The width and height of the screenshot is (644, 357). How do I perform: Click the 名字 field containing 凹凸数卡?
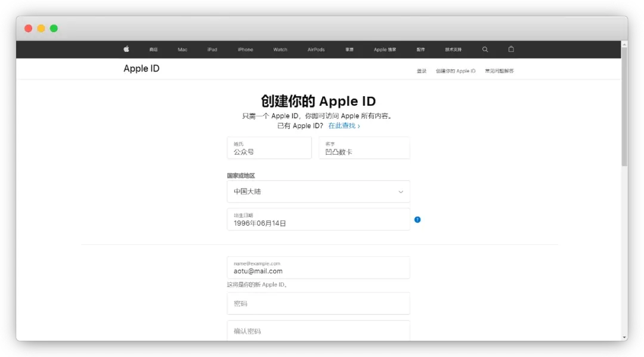(x=364, y=148)
